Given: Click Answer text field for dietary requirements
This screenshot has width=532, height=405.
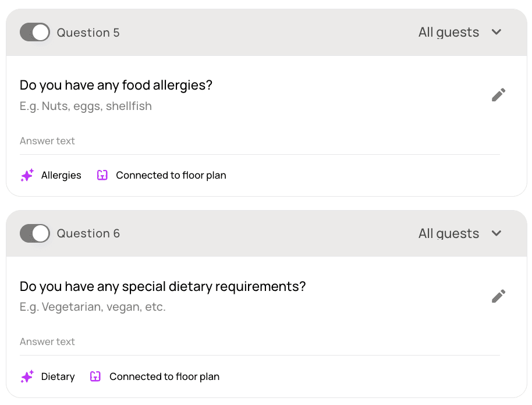Looking at the screenshot, I should click(x=259, y=342).
